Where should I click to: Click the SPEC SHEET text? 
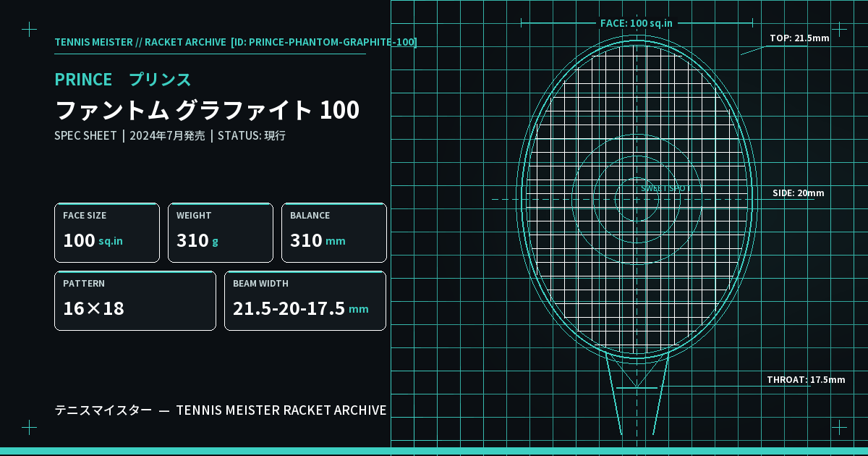(x=85, y=135)
